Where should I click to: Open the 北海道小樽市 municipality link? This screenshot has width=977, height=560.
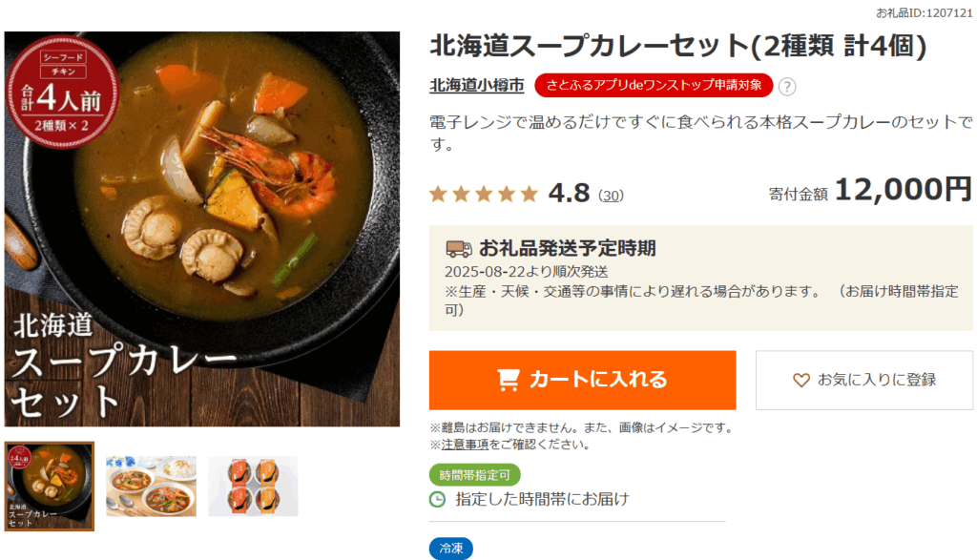tap(477, 86)
